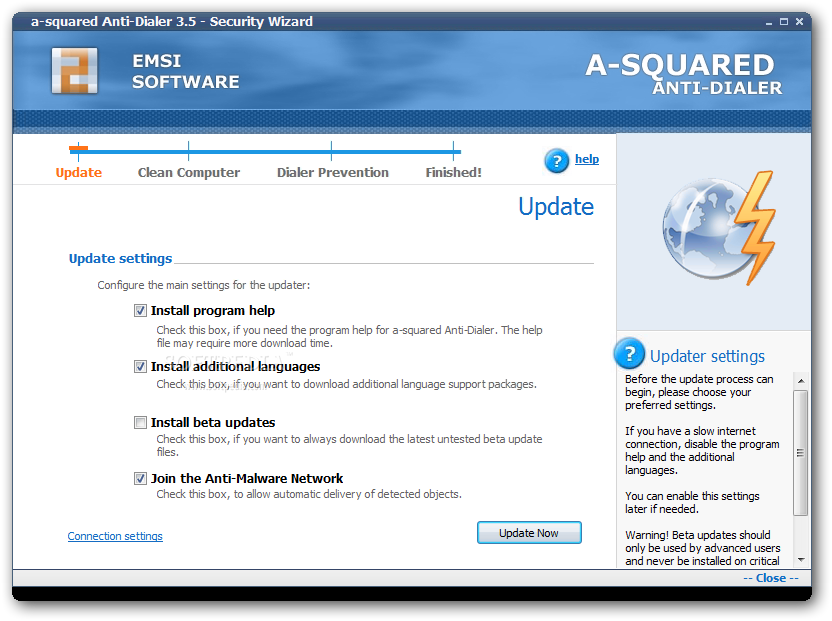832x621 pixels.
Task: Maximize the Security Wizard window
Action: click(x=784, y=22)
